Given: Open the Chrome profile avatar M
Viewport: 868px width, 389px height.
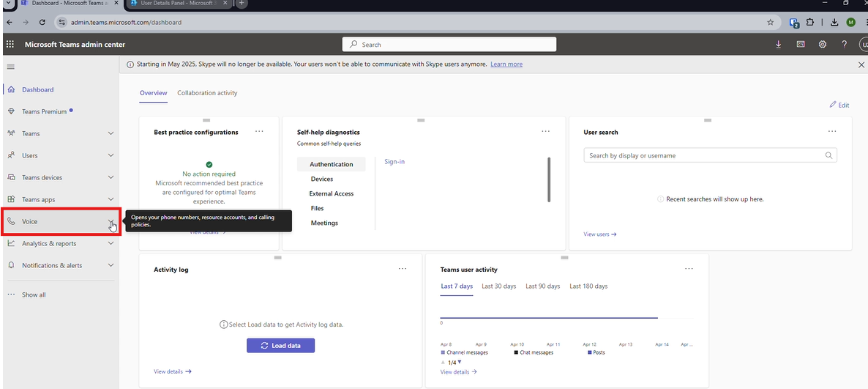Looking at the screenshot, I should (x=851, y=22).
